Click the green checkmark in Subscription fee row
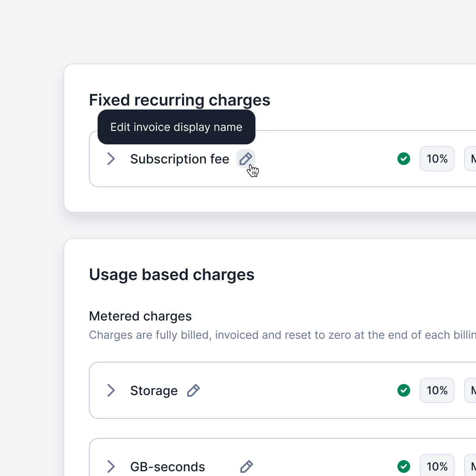This screenshot has width=476, height=476. point(404,159)
